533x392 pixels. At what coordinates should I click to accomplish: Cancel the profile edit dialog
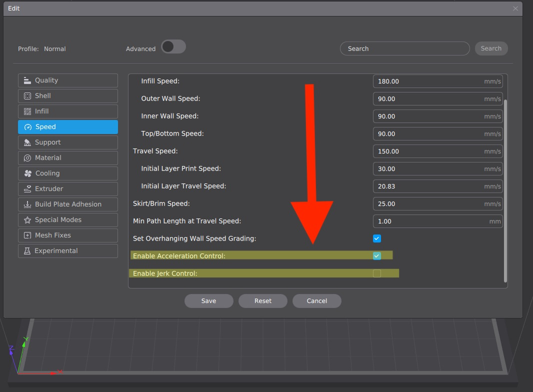(x=316, y=301)
